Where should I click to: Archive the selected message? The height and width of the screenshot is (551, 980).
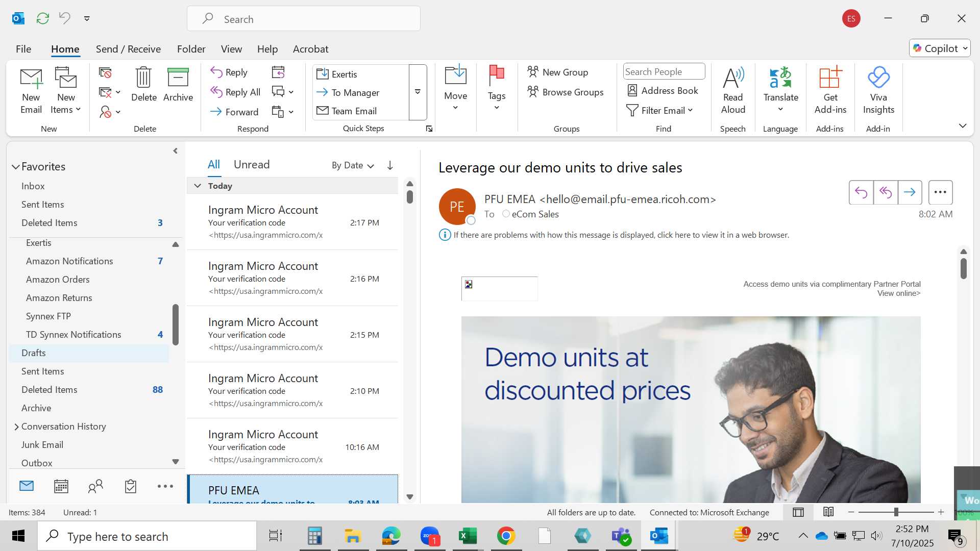178,85
